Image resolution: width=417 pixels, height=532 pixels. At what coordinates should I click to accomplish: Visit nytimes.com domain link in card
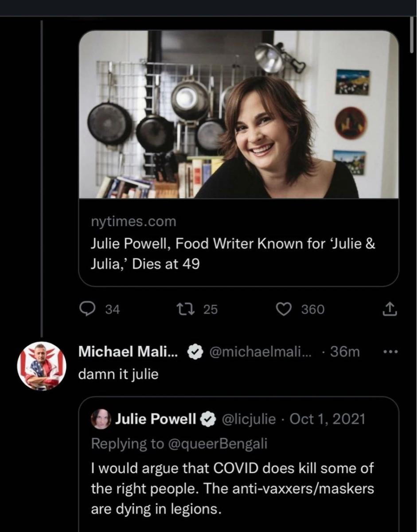tap(133, 221)
